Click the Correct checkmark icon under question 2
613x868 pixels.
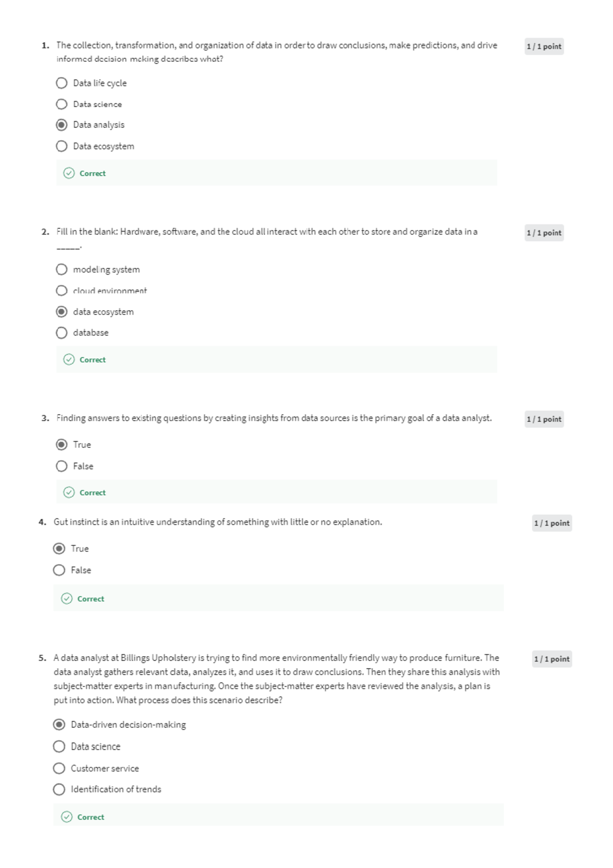pos(69,359)
